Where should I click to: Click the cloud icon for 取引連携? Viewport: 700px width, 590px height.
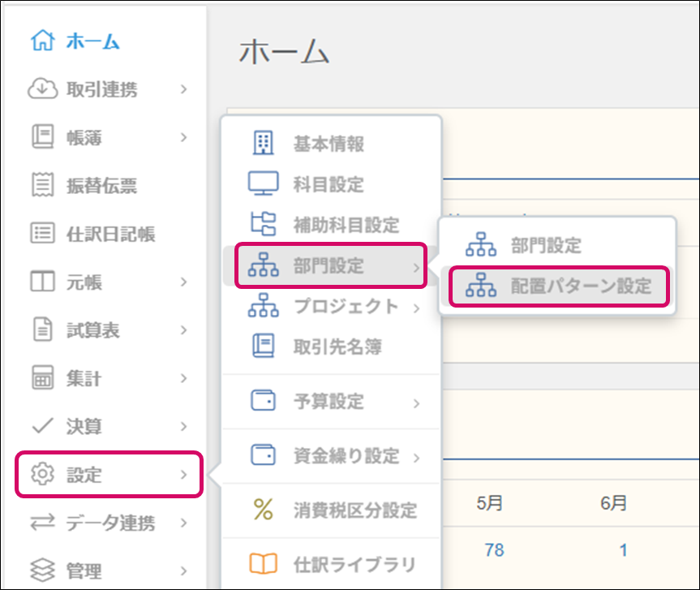pos(42,89)
